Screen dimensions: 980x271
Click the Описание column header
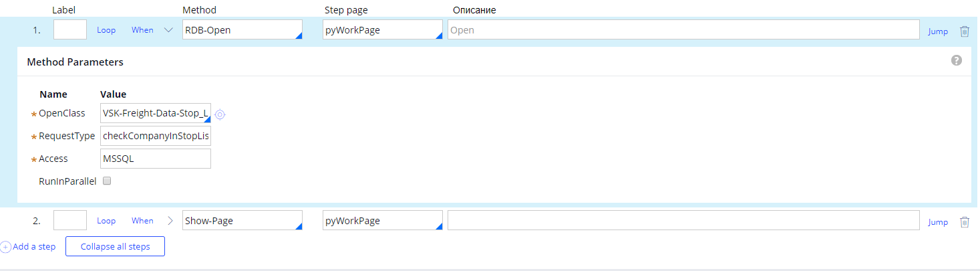point(474,10)
